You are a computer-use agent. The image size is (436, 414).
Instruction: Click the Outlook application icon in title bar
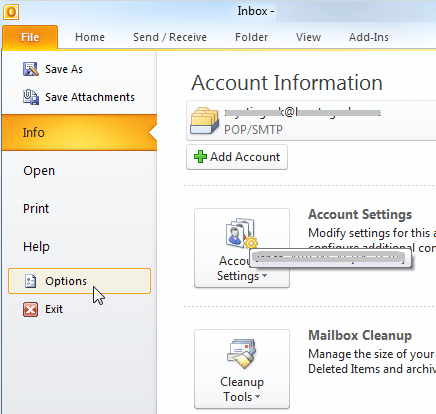(x=11, y=12)
